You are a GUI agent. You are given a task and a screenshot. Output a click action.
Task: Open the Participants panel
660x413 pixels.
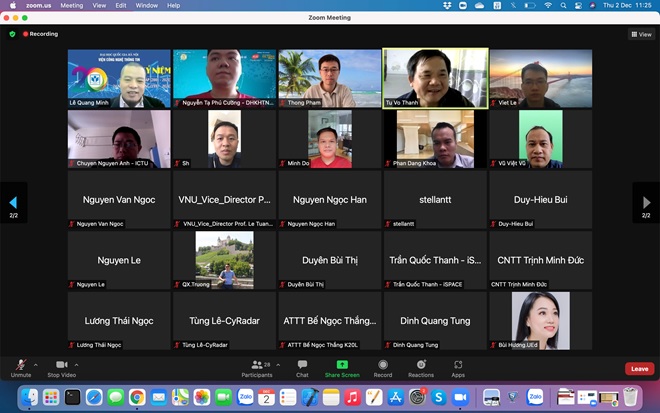pyautogui.click(x=256, y=367)
